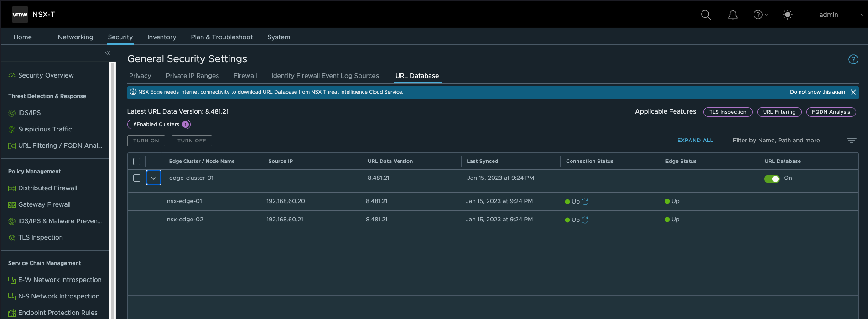868x319 pixels.
Task: Tick the edge-cluster-01 row checkbox
Action: pyautogui.click(x=137, y=178)
